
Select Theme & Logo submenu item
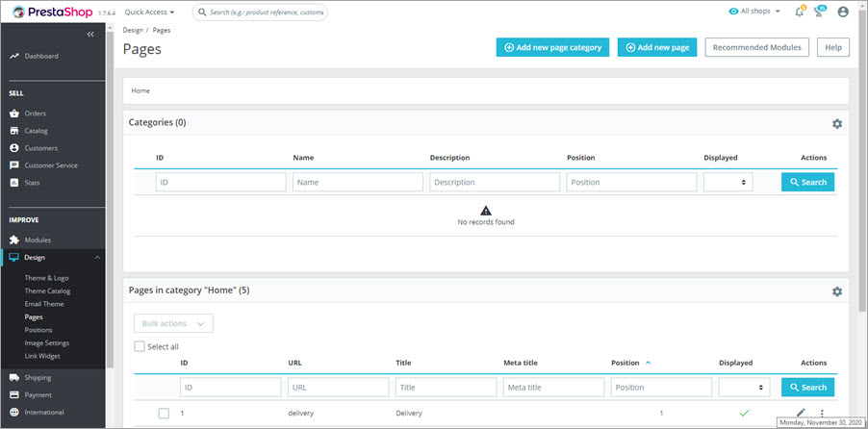pos(46,278)
